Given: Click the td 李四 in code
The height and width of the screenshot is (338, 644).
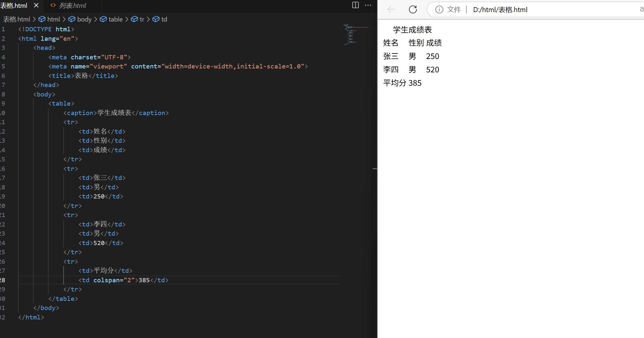Looking at the screenshot, I should (x=102, y=224).
